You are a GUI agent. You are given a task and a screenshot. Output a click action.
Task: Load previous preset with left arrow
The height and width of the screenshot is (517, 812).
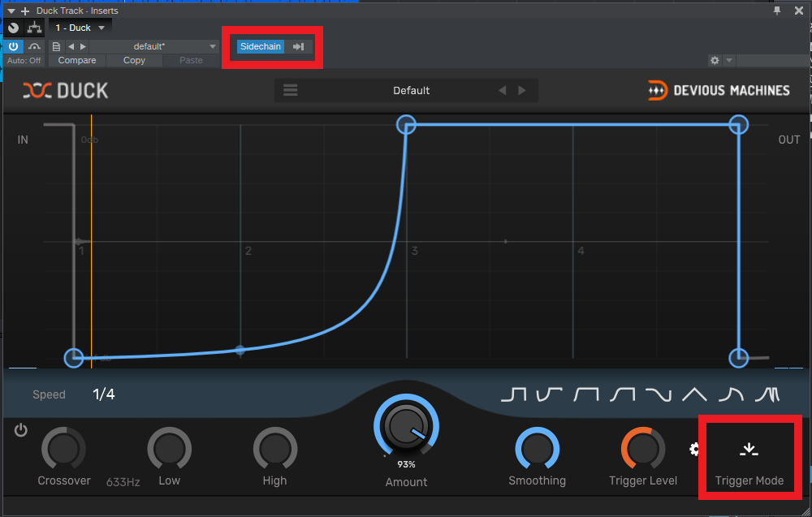pyautogui.click(x=71, y=46)
